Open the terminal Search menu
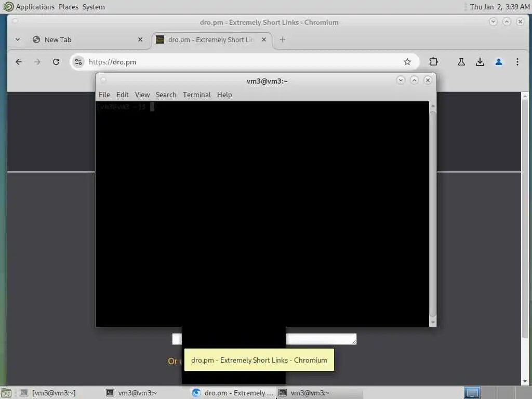Image resolution: width=532 pixels, height=399 pixels. coord(166,95)
